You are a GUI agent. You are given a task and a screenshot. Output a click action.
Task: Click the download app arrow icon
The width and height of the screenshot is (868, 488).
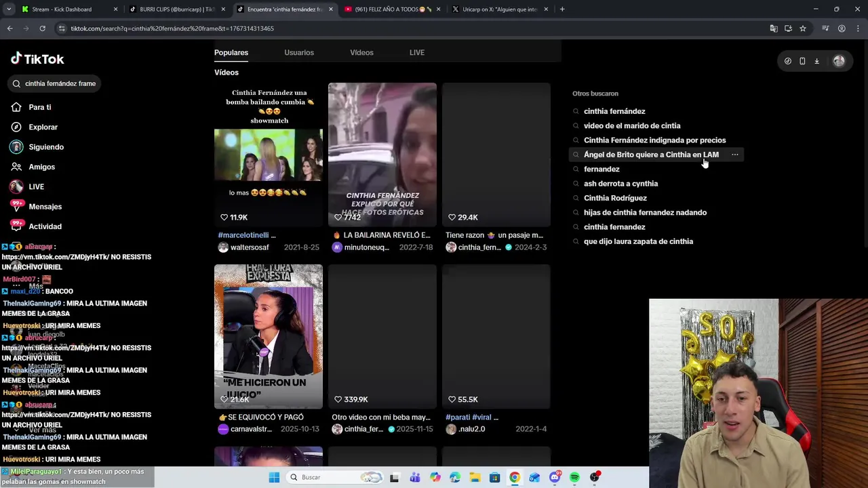click(816, 61)
